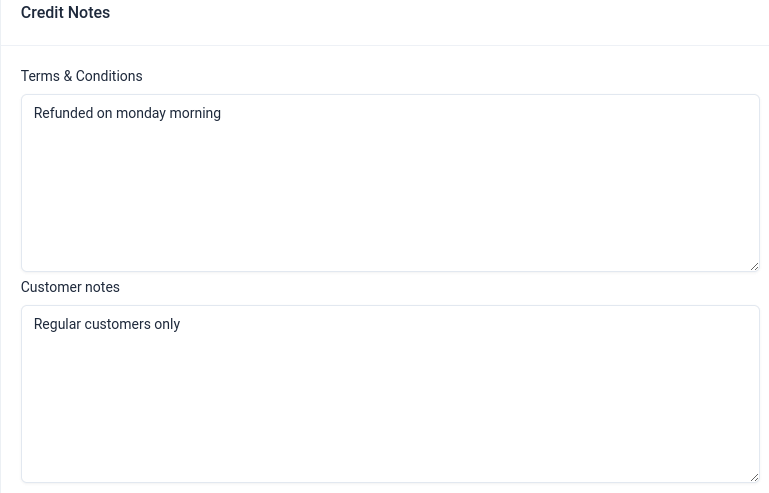Place cursor on the word 'customers'
The width and height of the screenshot is (769, 493).
pyautogui.click(x=117, y=324)
